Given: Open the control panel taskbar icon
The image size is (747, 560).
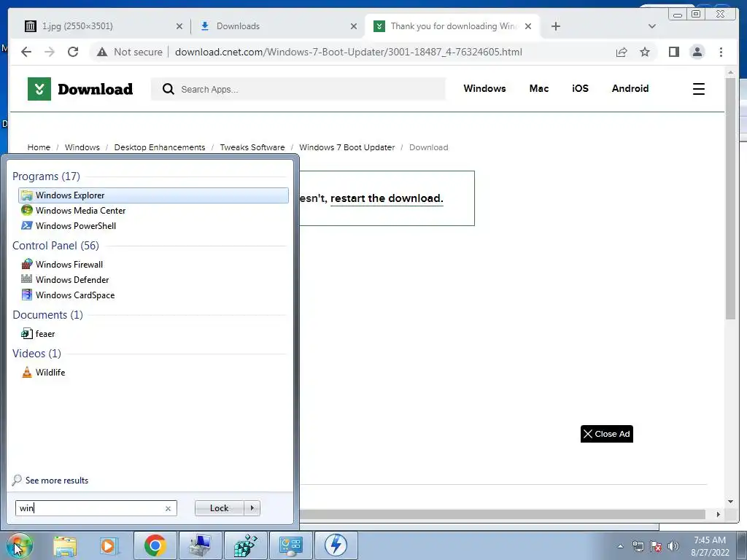Looking at the screenshot, I should point(290,545).
